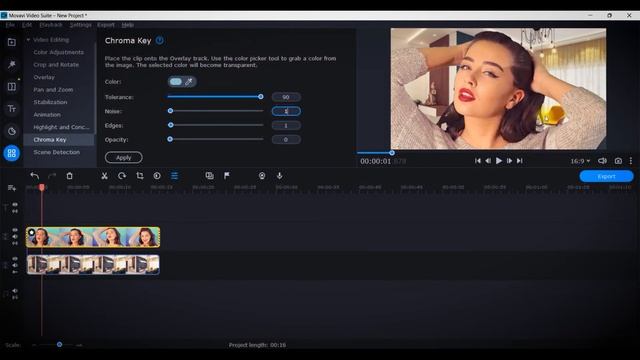Open the Playback menu
This screenshot has height=360, width=640.
[51, 25]
